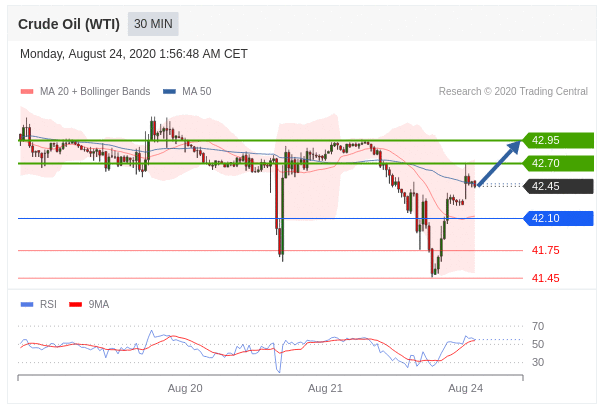Click the red 9MA legend swatch

pos(75,305)
